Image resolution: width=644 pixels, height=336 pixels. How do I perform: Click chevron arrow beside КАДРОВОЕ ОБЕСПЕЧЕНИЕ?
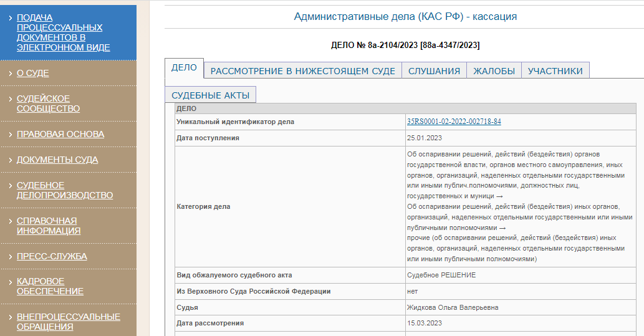point(11,282)
